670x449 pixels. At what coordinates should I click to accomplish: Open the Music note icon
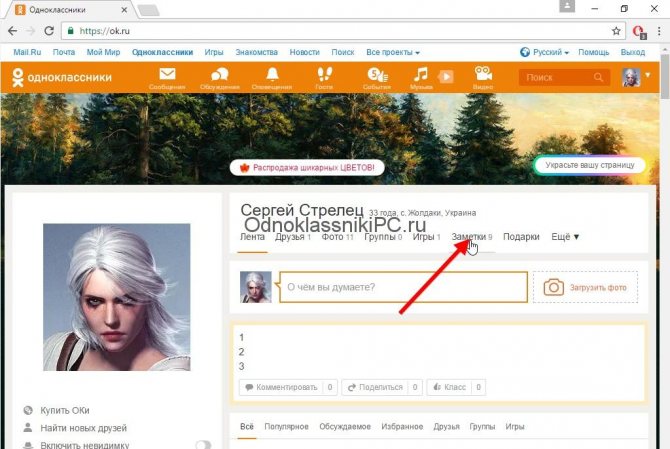click(420, 74)
